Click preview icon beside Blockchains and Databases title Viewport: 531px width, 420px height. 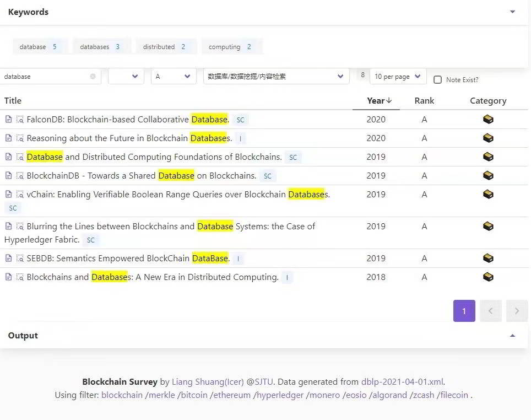click(20, 277)
